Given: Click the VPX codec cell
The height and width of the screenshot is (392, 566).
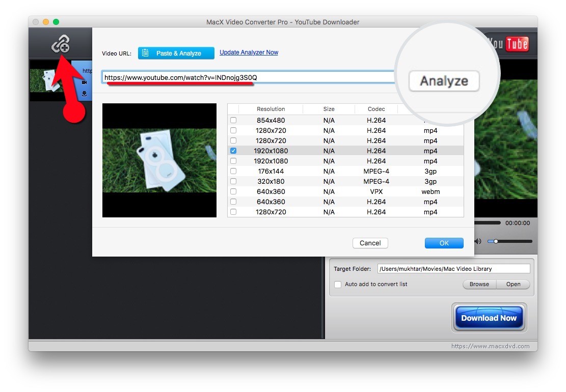Looking at the screenshot, I should click(376, 191).
